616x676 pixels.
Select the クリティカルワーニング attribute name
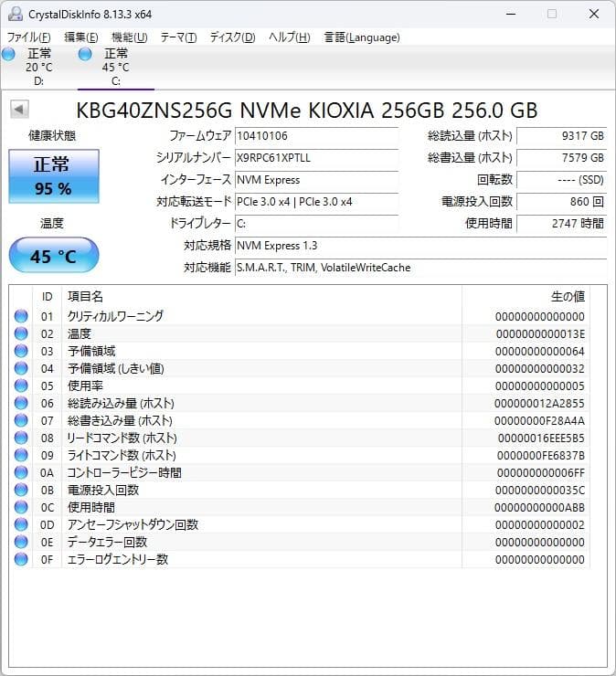pos(115,316)
